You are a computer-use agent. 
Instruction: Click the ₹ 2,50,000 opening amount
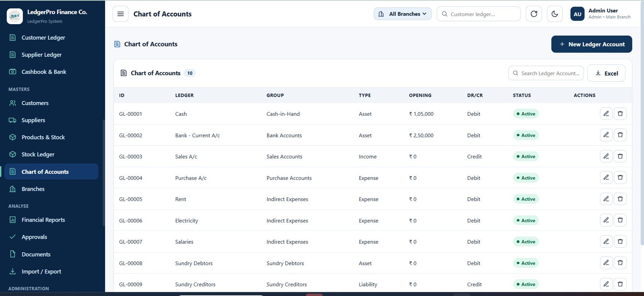point(421,136)
